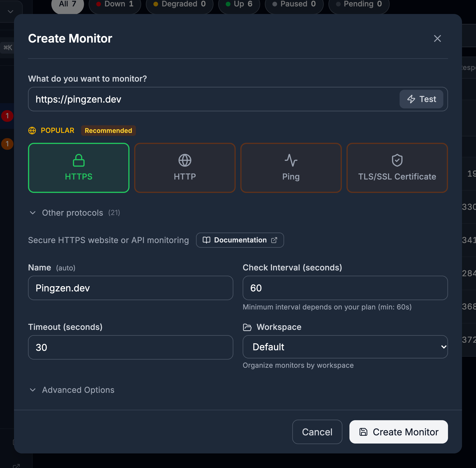Image resolution: width=476 pixels, height=468 pixels.
Task: Expand the Other protocols section
Action: click(74, 213)
